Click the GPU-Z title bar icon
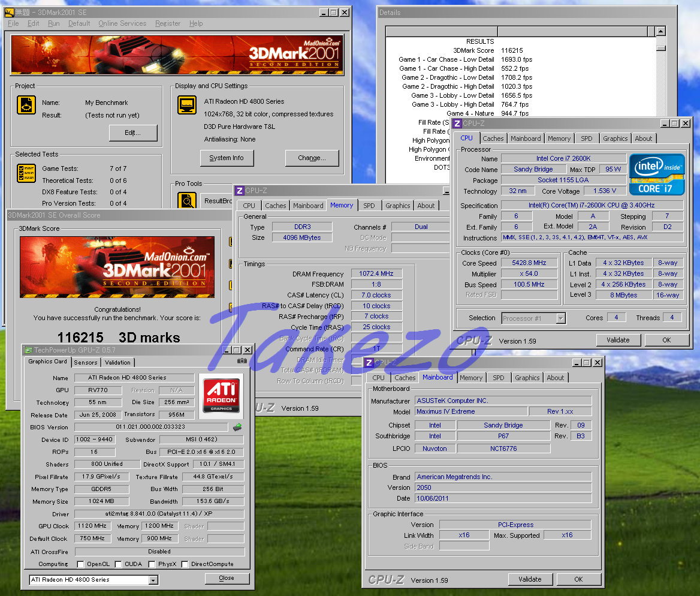The height and width of the screenshot is (596, 700). [28, 350]
